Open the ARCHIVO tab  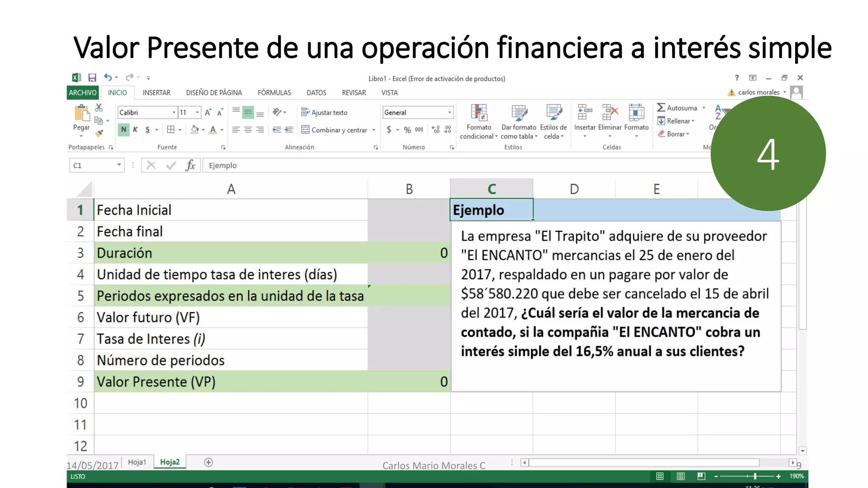pyautogui.click(x=83, y=93)
